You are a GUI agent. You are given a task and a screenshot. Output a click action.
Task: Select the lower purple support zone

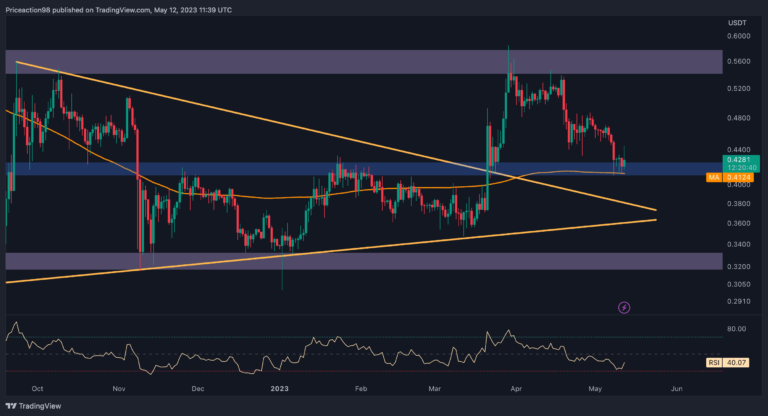coord(364,261)
